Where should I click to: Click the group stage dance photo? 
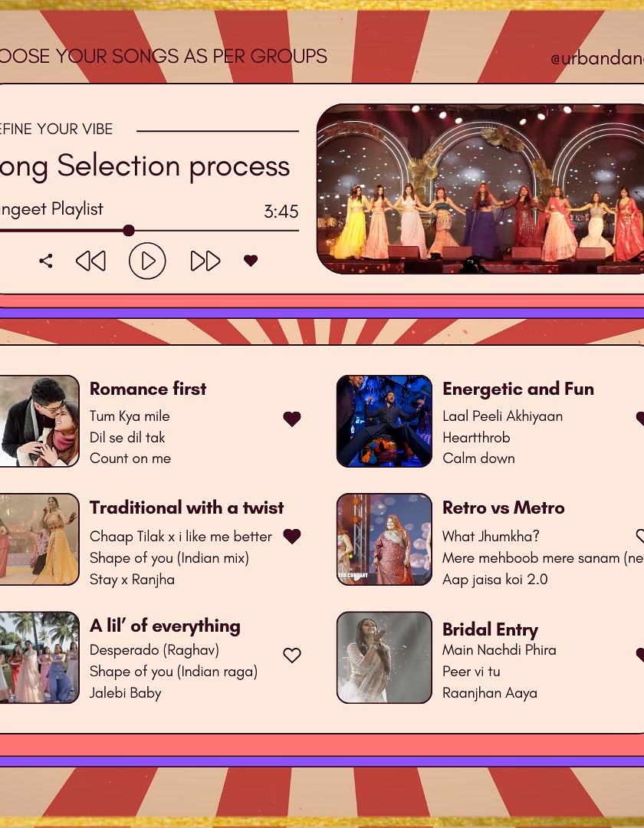click(x=481, y=189)
